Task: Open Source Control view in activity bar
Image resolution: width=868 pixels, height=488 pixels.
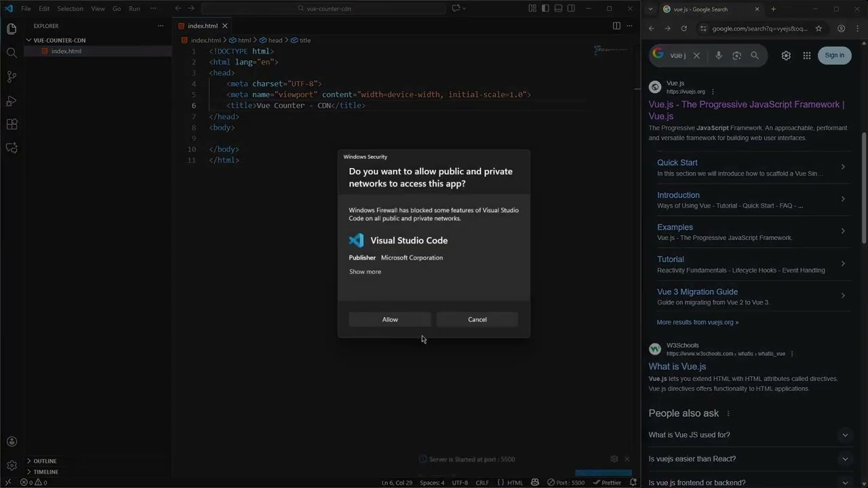Action: [12, 77]
